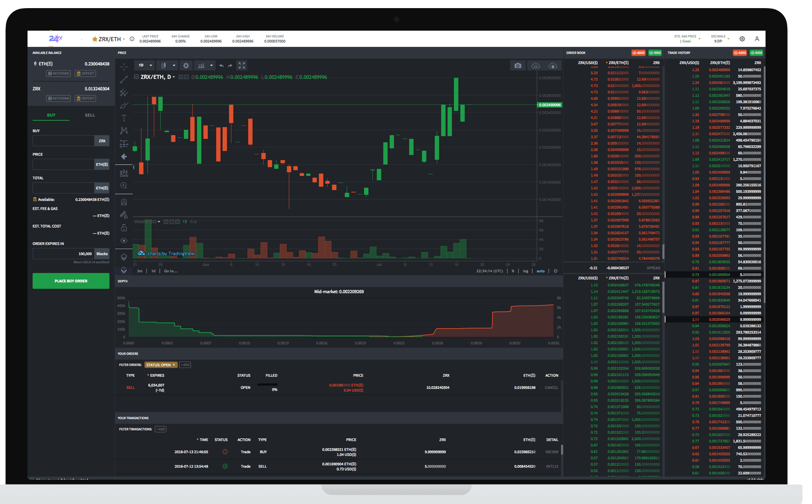Switch to the SELL tab
812x504 pixels.
point(90,115)
